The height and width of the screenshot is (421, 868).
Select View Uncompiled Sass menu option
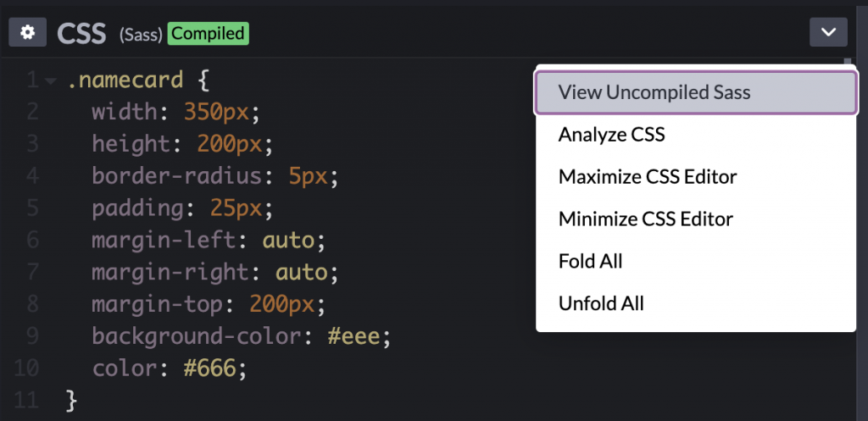tap(654, 92)
